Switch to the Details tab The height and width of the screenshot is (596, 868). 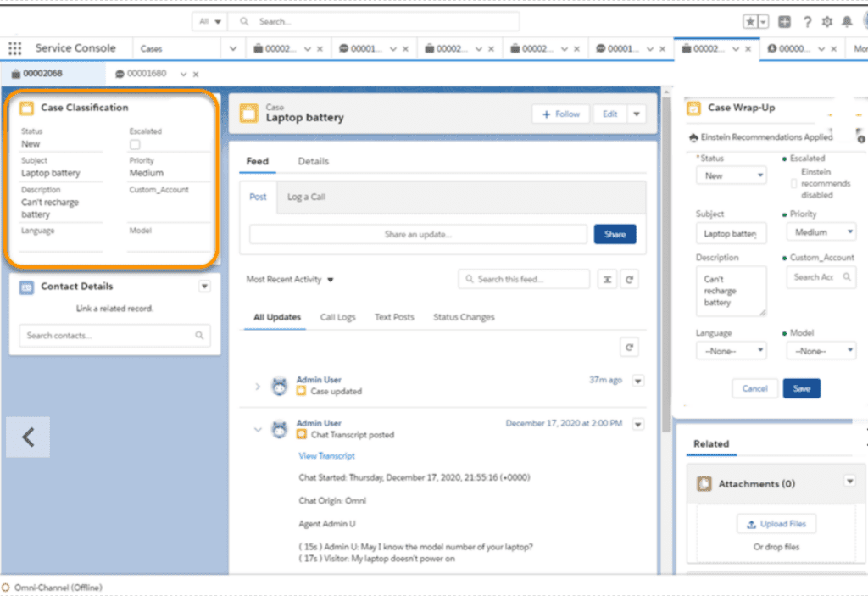click(x=313, y=161)
